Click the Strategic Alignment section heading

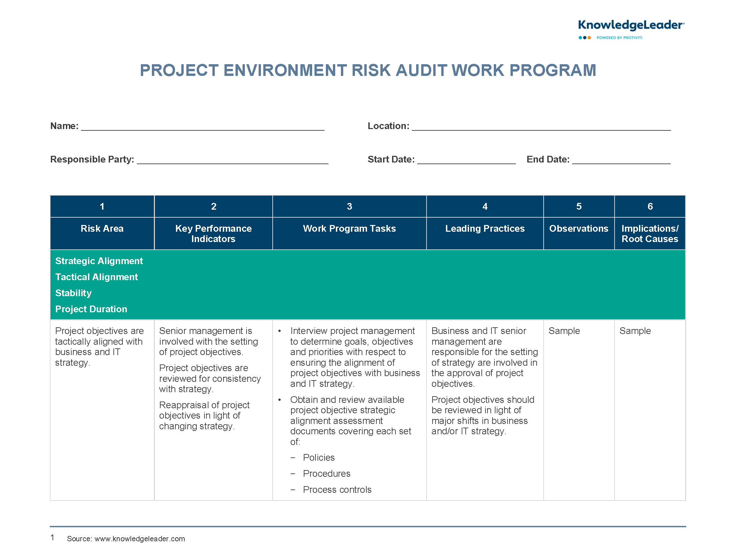point(99,261)
